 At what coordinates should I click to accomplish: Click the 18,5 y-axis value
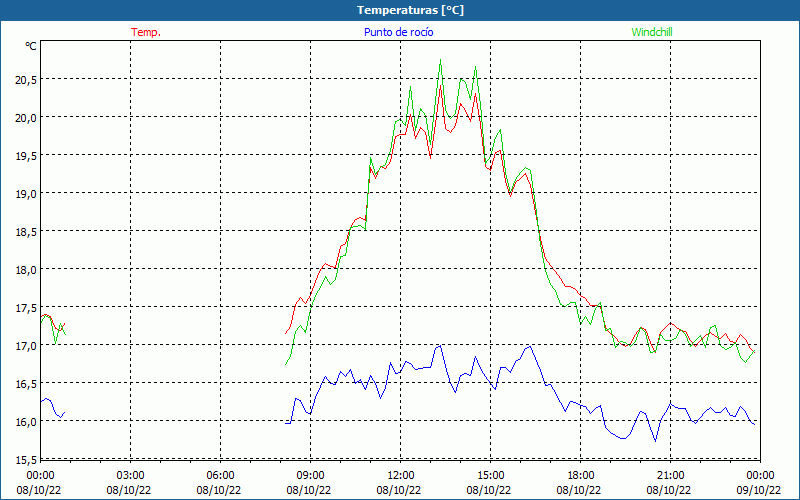pyautogui.click(x=25, y=232)
